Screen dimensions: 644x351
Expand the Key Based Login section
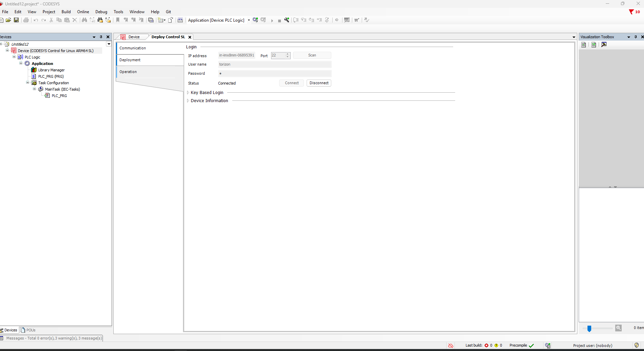pyautogui.click(x=188, y=93)
